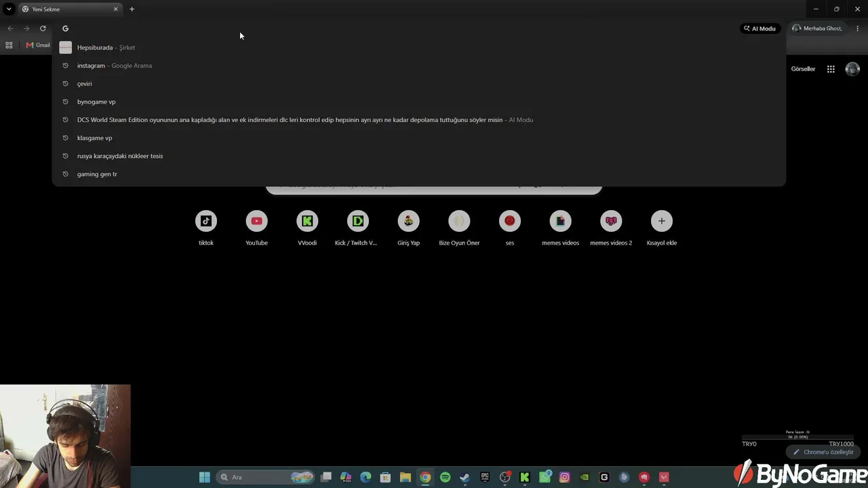This screenshot has width=868, height=488.
Task: Select the bynogame vp suggestion
Action: pyautogui.click(x=419, y=102)
